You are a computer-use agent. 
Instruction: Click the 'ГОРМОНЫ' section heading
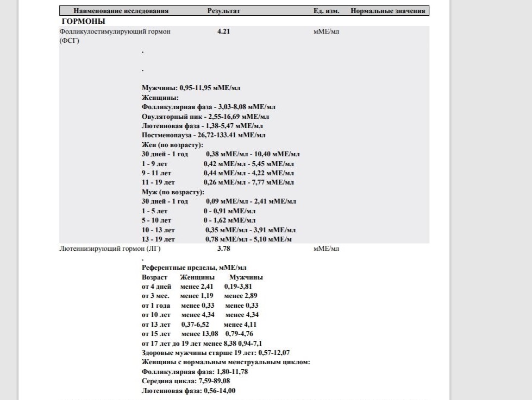(x=82, y=21)
